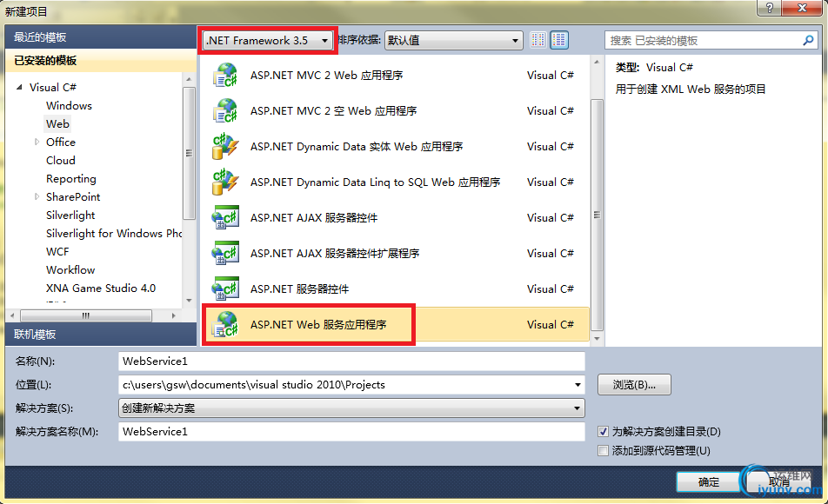This screenshot has height=504, width=828.
Task: Click the 名称 WebService1 text field
Action: 351,361
